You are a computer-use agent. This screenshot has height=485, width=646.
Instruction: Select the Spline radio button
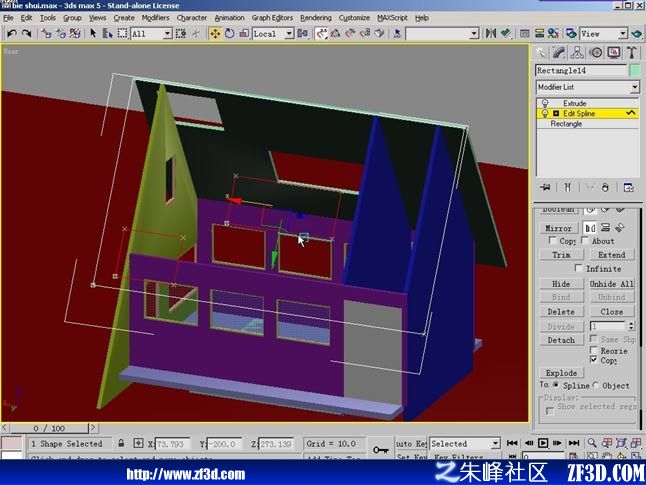(x=556, y=385)
